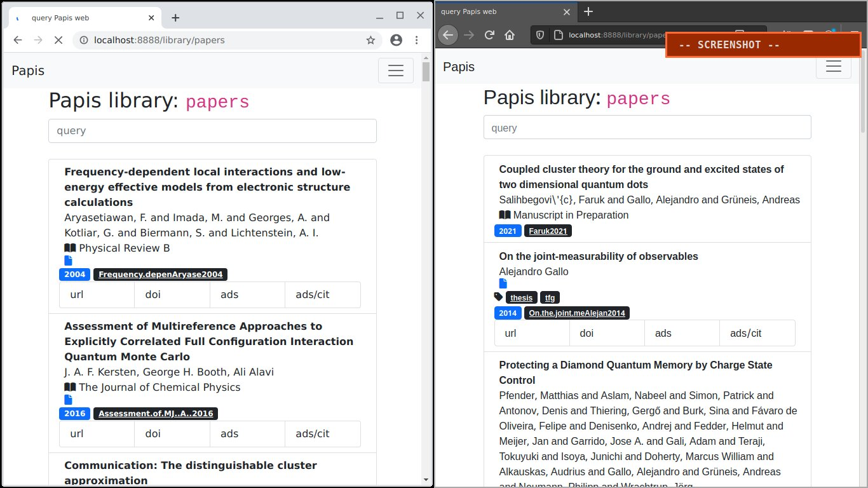The height and width of the screenshot is (488, 868).
Task: Open the Faruk2021 citation key link
Action: pos(548,231)
